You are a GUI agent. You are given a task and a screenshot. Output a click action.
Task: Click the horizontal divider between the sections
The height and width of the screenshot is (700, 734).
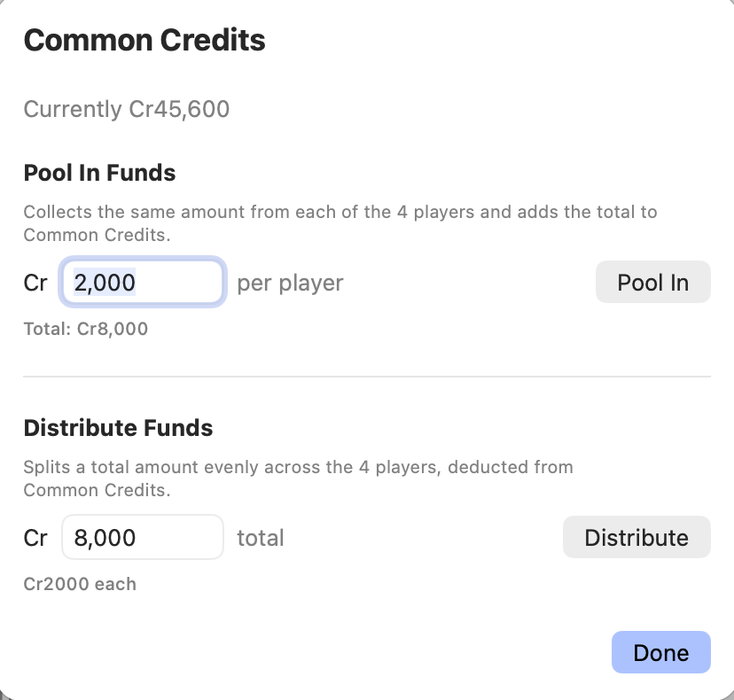tap(367, 377)
